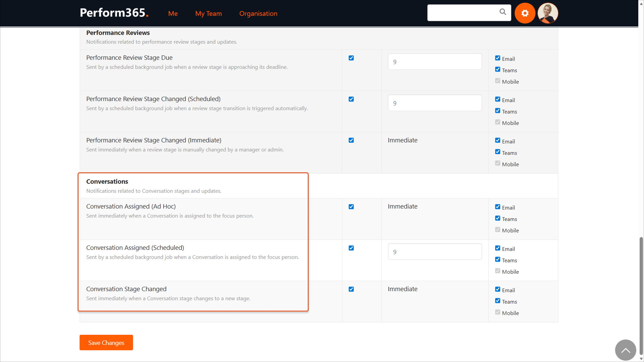Uncheck Email for Conversation Stage Changed
The height and width of the screenshot is (362, 644).
pyautogui.click(x=498, y=289)
